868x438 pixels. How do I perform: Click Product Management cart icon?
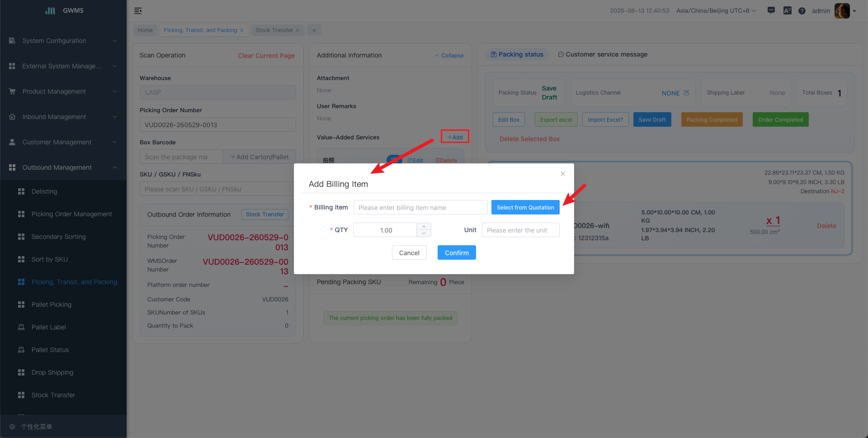12,91
